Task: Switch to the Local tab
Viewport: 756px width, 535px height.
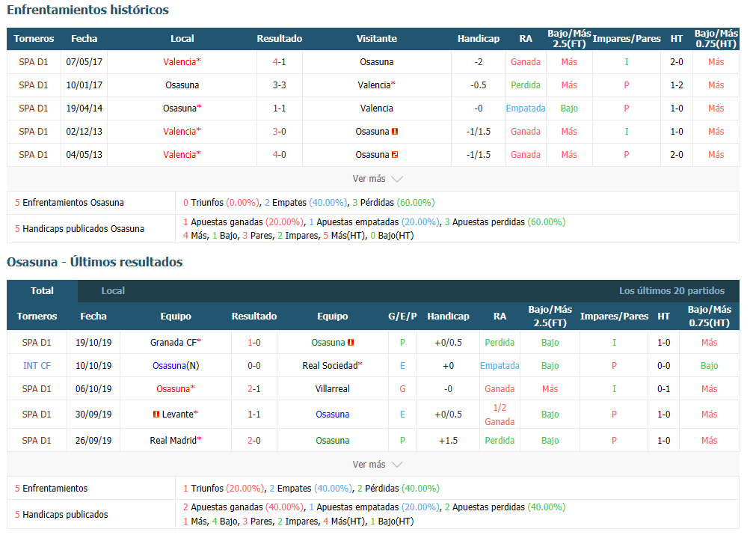Action: tap(113, 291)
